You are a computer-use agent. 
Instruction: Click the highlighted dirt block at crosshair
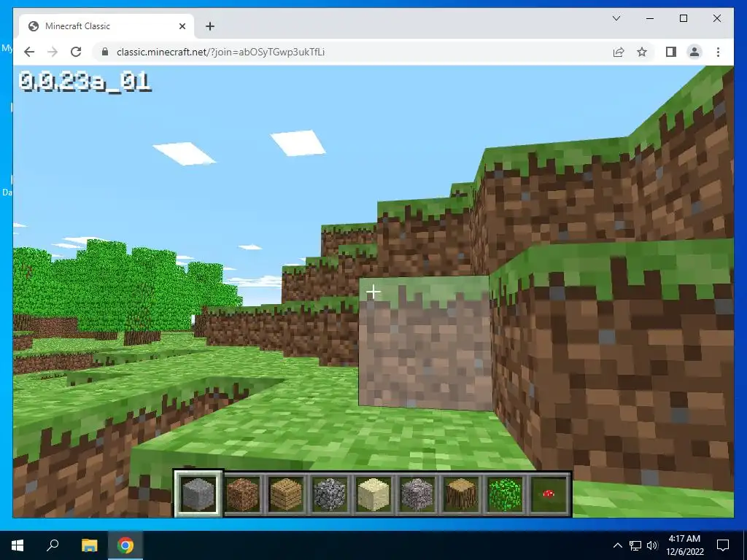[425, 343]
